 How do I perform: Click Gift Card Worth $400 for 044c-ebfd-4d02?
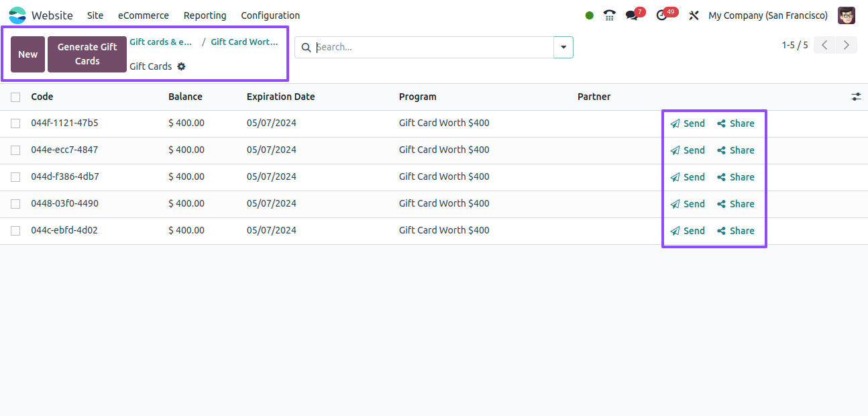444,231
